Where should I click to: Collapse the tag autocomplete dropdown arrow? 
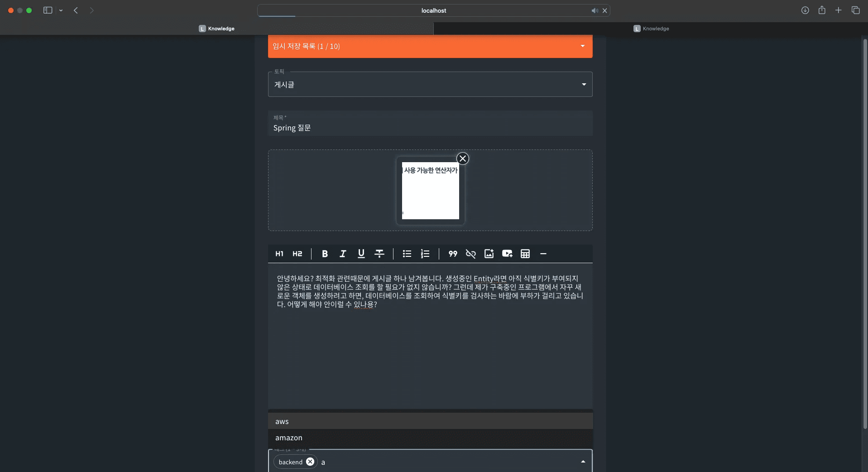click(583, 462)
